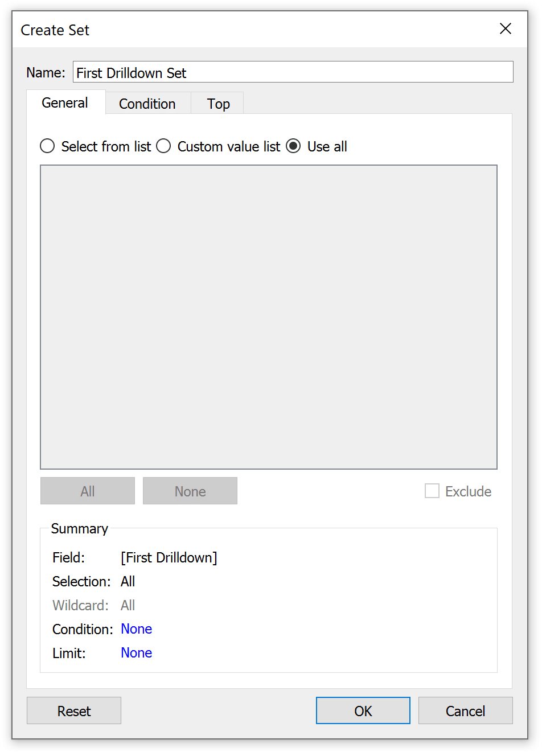This screenshot has width=542, height=756.
Task: Switch to the Condition tab
Action: coord(147,104)
